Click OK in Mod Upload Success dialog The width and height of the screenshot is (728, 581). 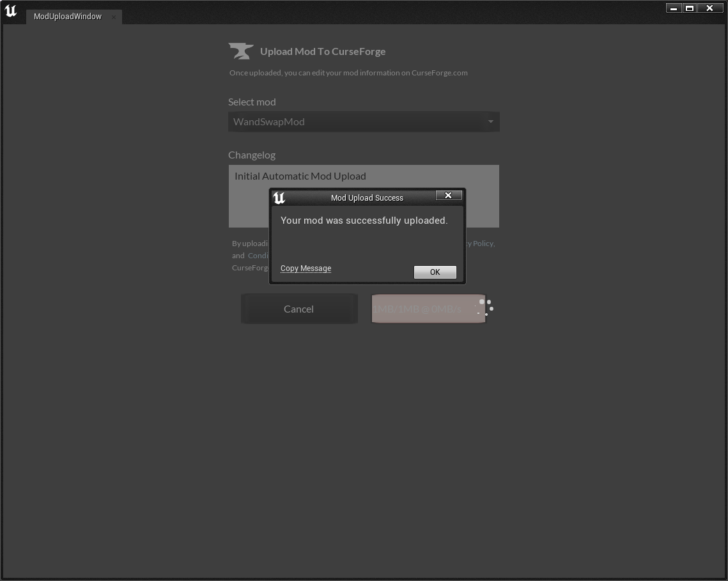click(x=435, y=272)
